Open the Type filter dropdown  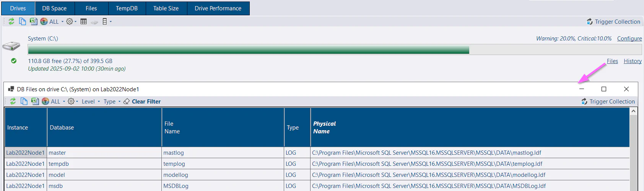pos(112,102)
